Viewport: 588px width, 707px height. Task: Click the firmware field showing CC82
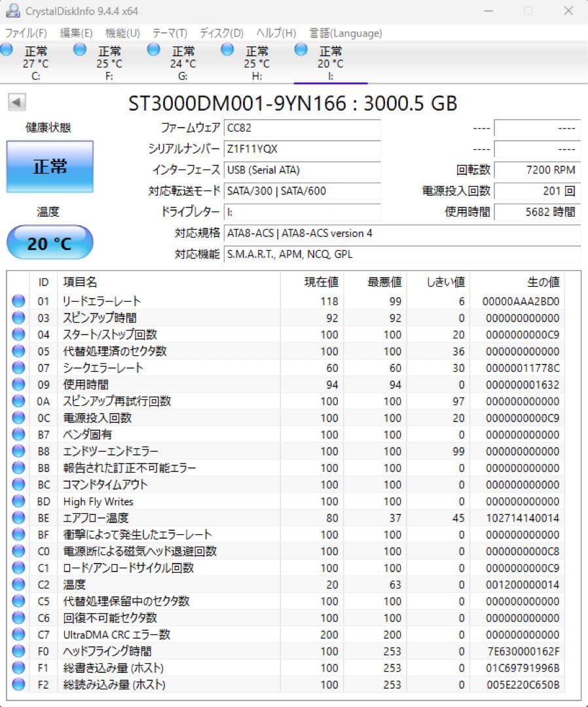tap(302, 128)
